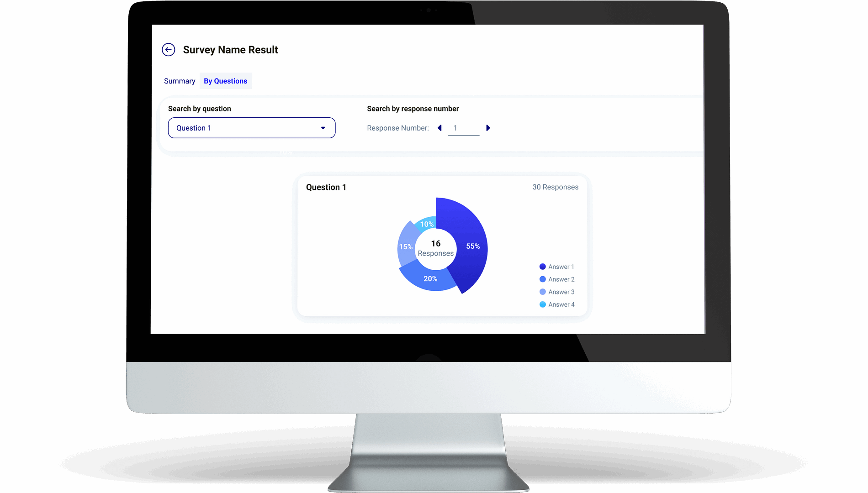Click Answer 3 legend color dot
Screen dimensions: 868x493
pyautogui.click(x=542, y=292)
